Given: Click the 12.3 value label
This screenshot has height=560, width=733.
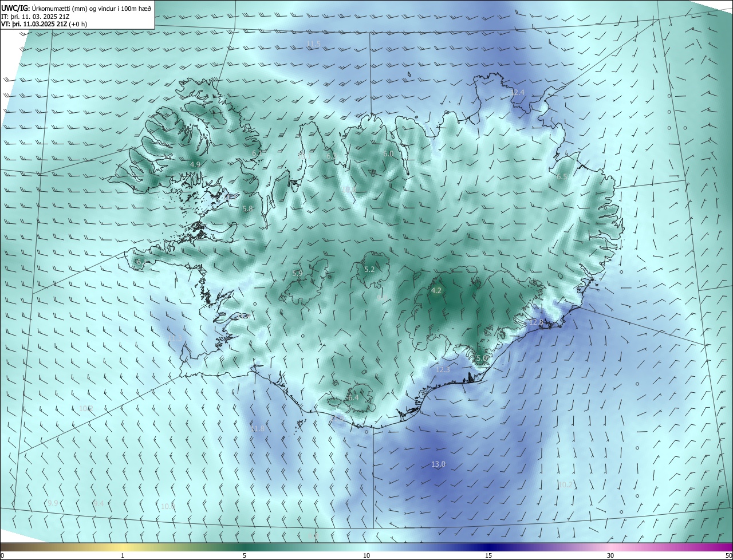Looking at the screenshot, I should (443, 370).
